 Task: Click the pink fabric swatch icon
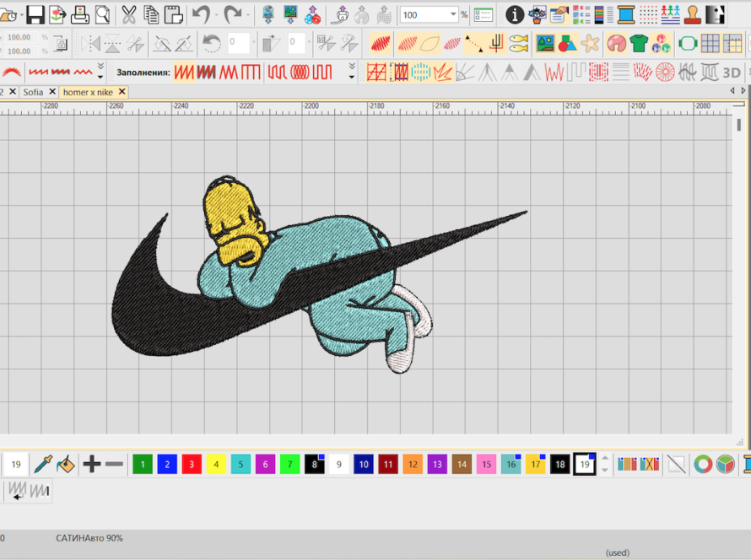click(x=617, y=44)
